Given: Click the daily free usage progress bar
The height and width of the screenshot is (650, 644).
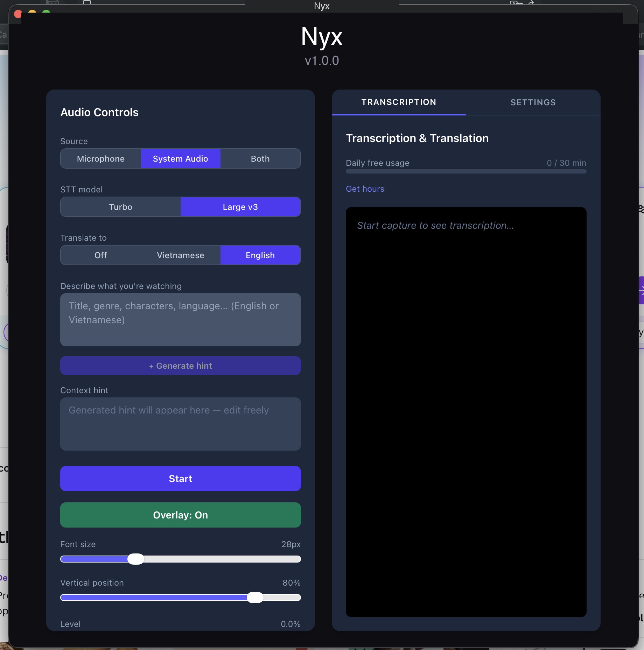Looking at the screenshot, I should [465, 171].
